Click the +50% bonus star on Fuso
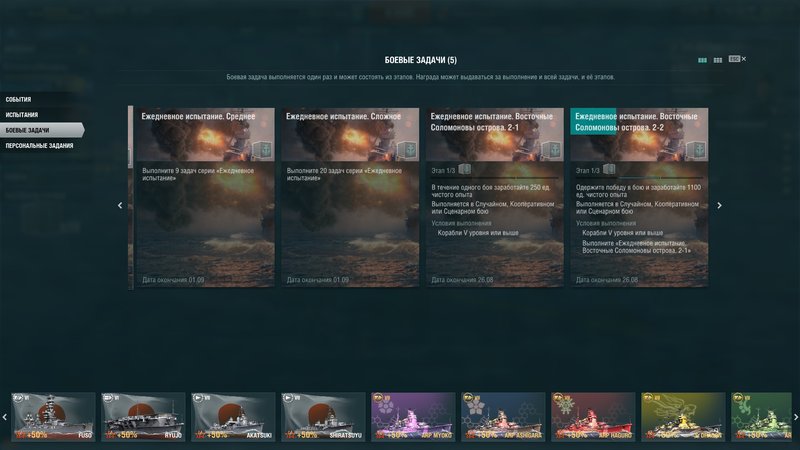Viewport: 800px width, 450px height. (20, 435)
